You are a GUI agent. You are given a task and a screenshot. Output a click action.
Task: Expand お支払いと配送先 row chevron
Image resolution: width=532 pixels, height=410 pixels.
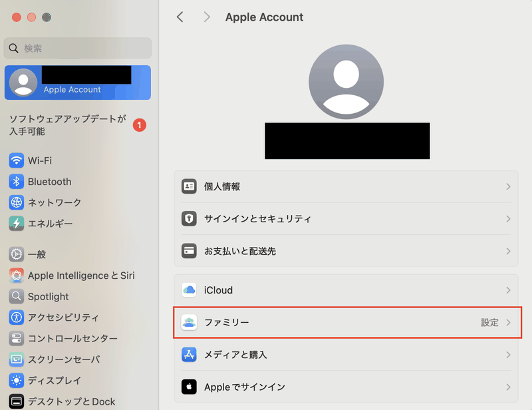point(508,251)
